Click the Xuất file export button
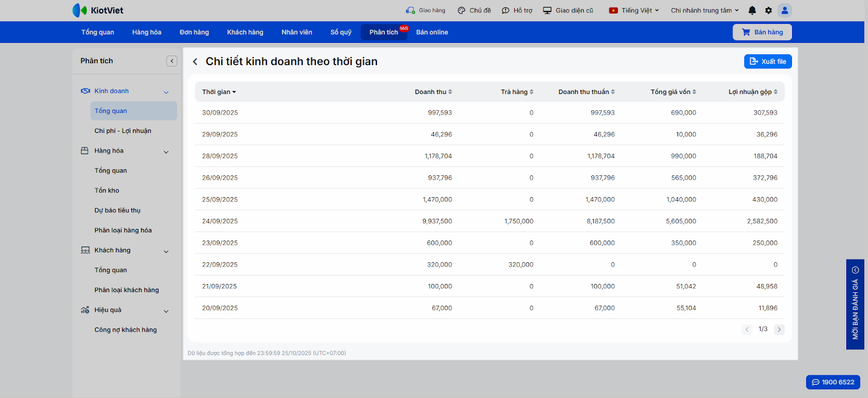868x398 pixels. [x=768, y=61]
